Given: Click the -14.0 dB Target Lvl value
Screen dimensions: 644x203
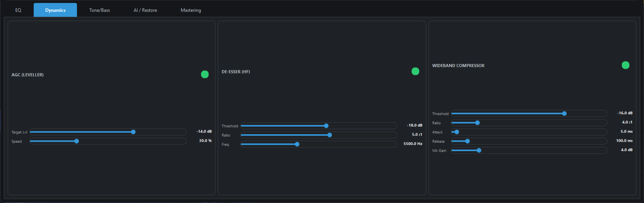Looking at the screenshot, I should 204,131.
